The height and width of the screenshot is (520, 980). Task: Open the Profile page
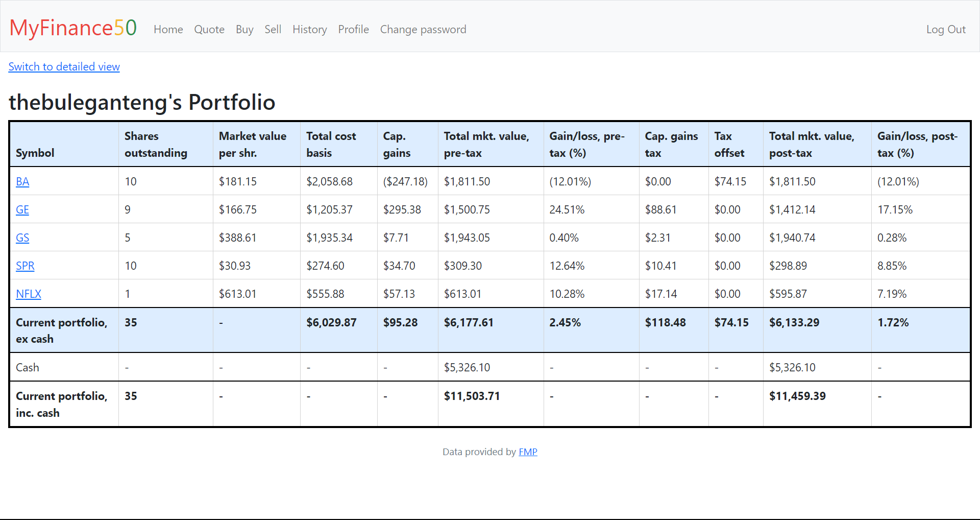pos(354,30)
